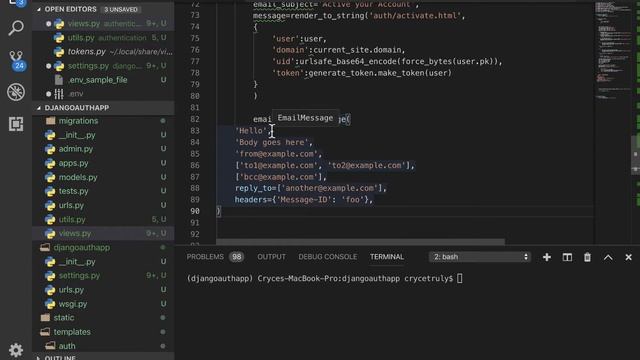Collapse the djangoauthapp subfolder

104,247
